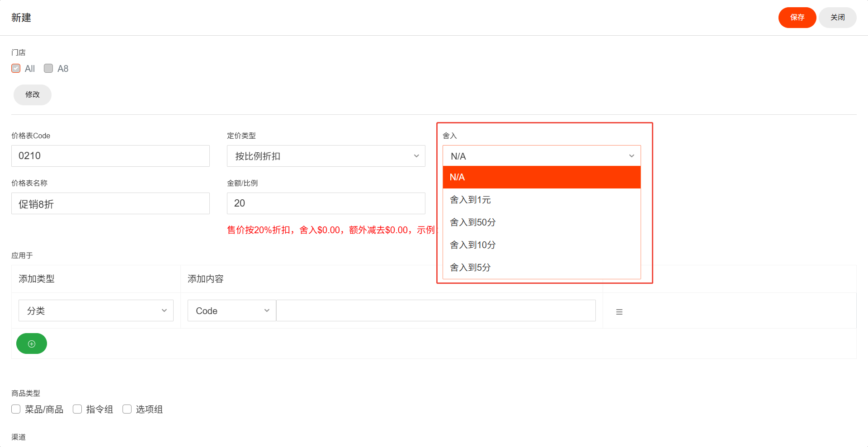Open the 定价类型 dropdown showing 按比例折扣
This screenshot has width=868, height=447.
pyautogui.click(x=326, y=156)
